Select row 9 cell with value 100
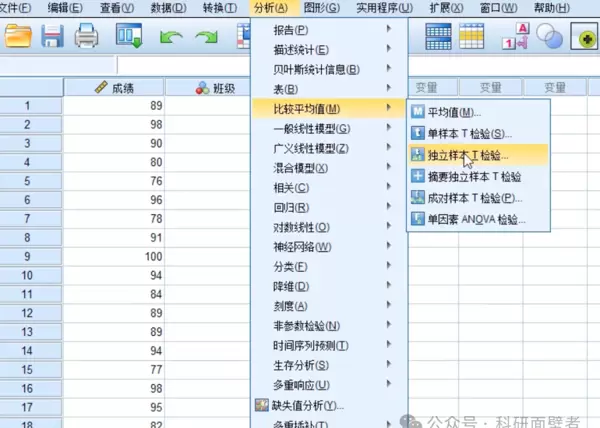Screen dimensions: 600x428 pyautogui.click(x=113, y=256)
